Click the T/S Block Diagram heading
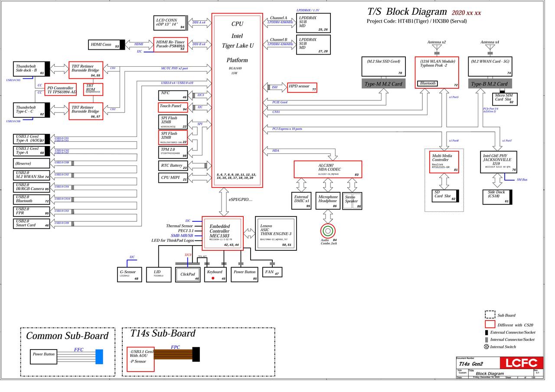Image resolution: width=555 pixels, height=392 pixels. pyautogui.click(x=407, y=12)
